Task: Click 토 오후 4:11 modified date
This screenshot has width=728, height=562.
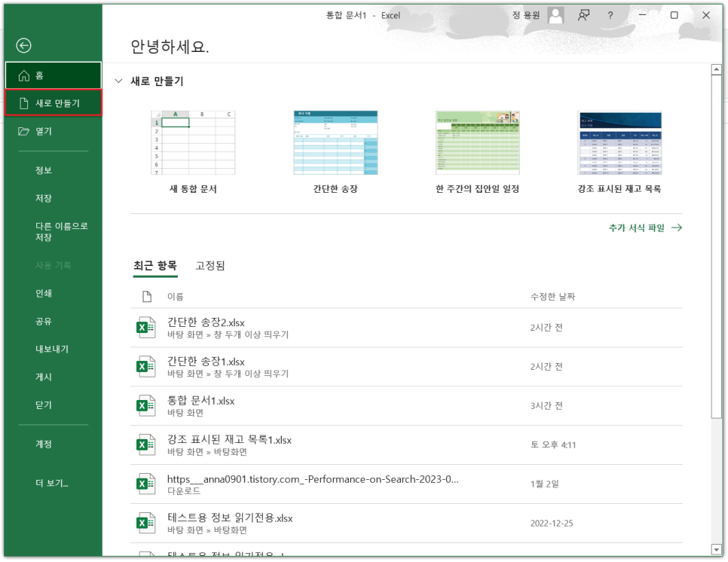Action: coord(553,444)
